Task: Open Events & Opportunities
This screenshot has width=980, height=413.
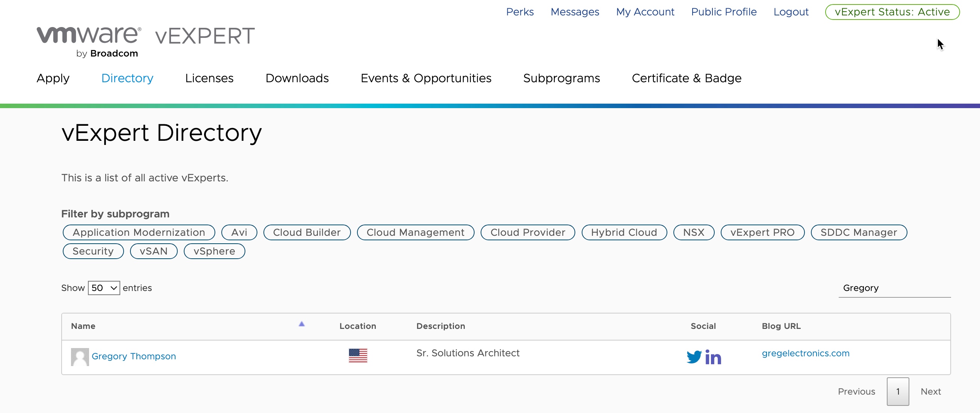Action: 426,78
